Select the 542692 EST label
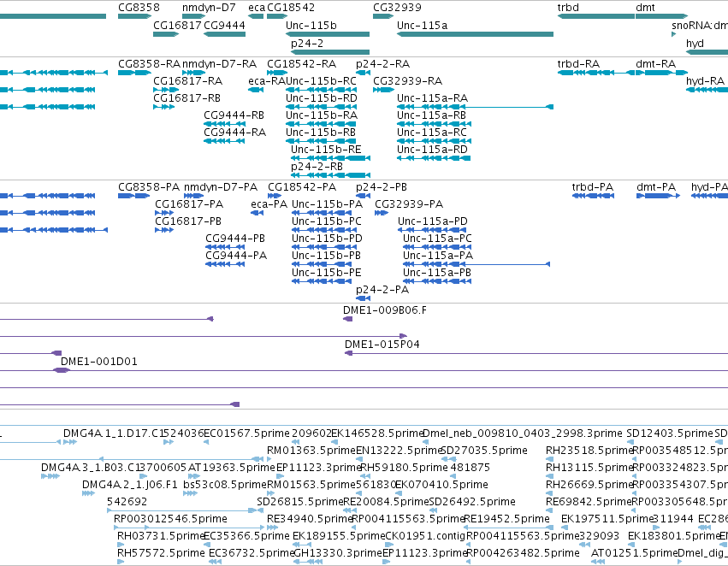728x566 pixels. [x=127, y=502]
